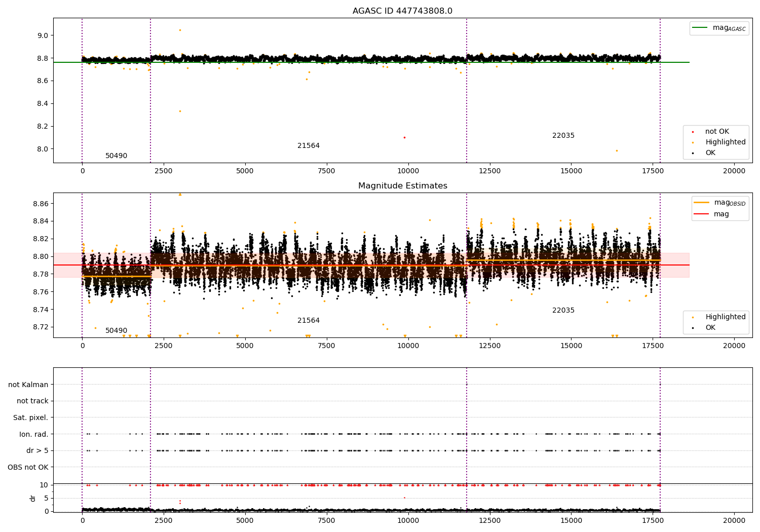Click the 'Sat. pixel.' axis label
760x532 pixels.
click(x=31, y=418)
